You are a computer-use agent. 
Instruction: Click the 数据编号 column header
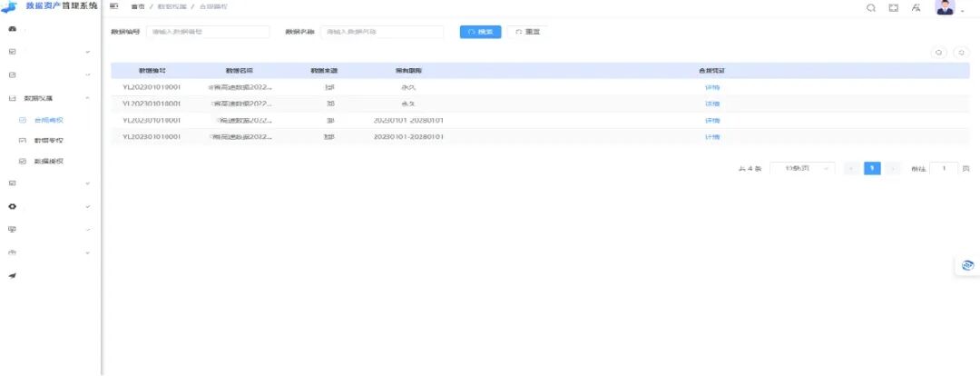[x=152, y=71]
